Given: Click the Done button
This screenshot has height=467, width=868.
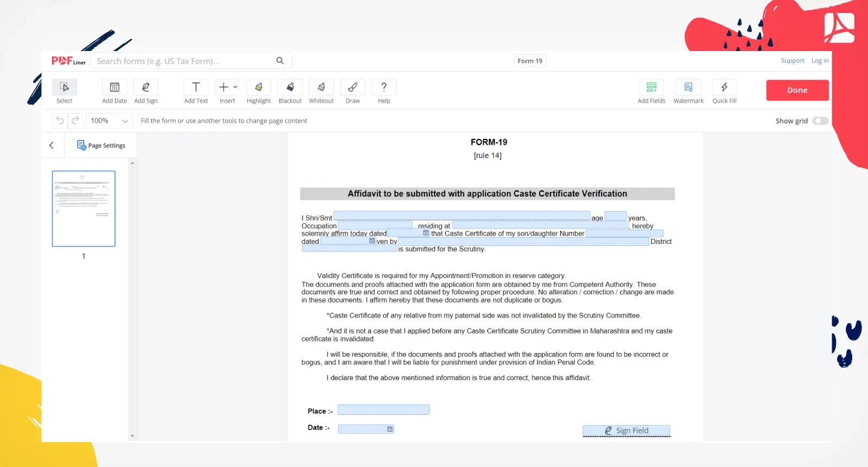Looking at the screenshot, I should click(x=797, y=90).
